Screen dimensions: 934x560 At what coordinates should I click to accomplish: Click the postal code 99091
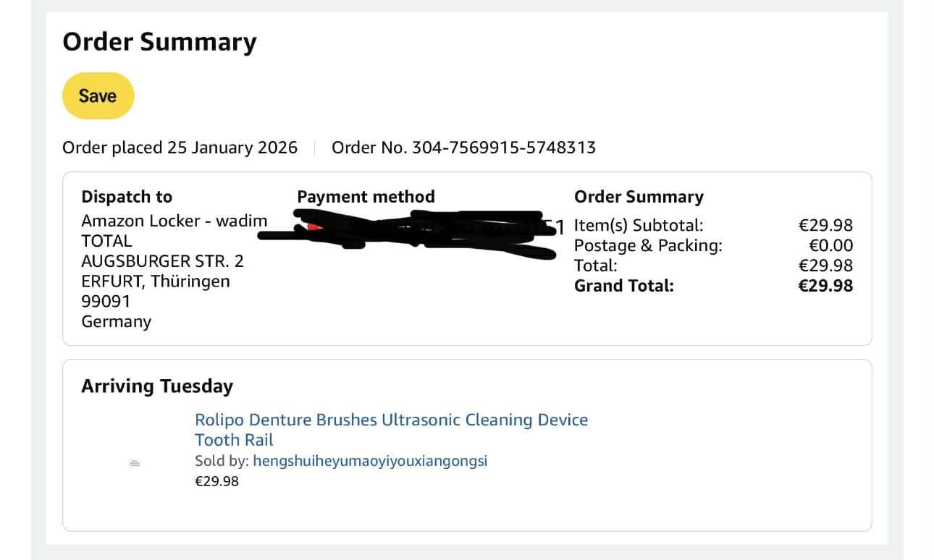tap(106, 301)
